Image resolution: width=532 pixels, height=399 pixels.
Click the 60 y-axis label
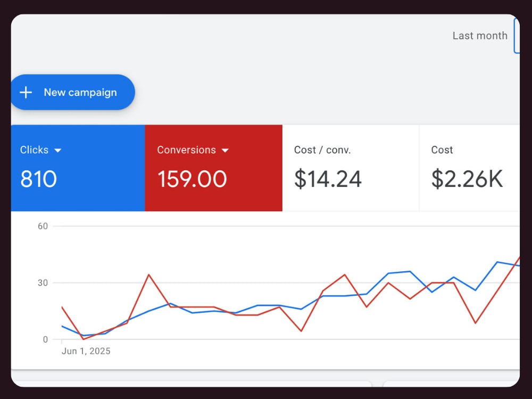43,226
